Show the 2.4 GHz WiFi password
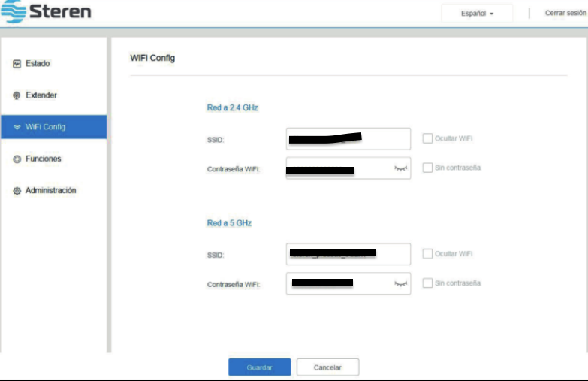Viewport: 588px width, 381px height. click(x=400, y=168)
